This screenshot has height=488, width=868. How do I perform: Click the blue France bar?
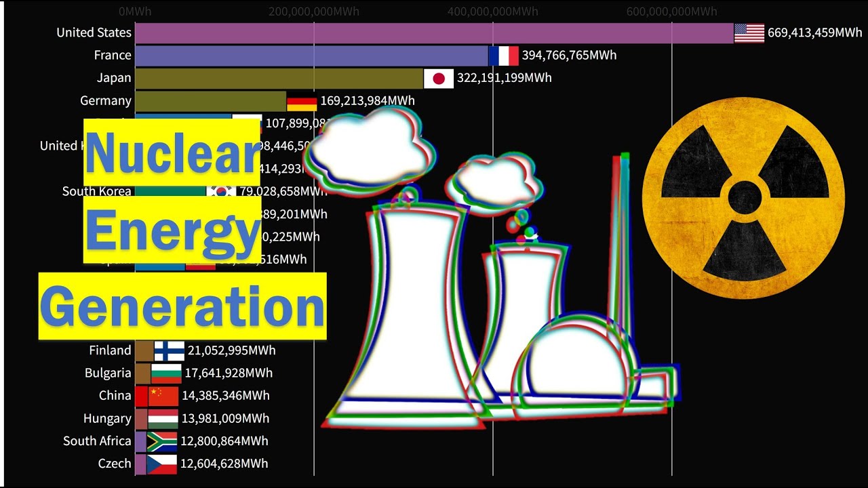[x=312, y=56]
